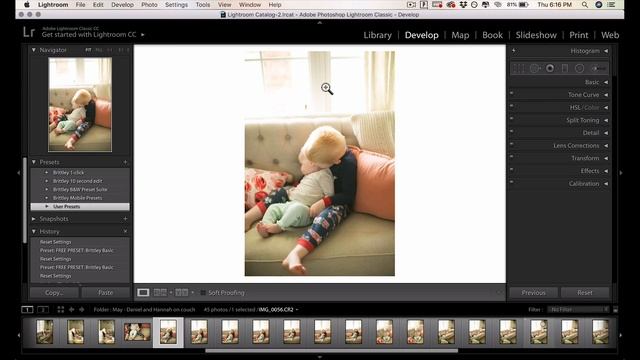The width and height of the screenshot is (640, 360).
Task: Toggle the HSL / Color panel switch
Action: point(512,107)
